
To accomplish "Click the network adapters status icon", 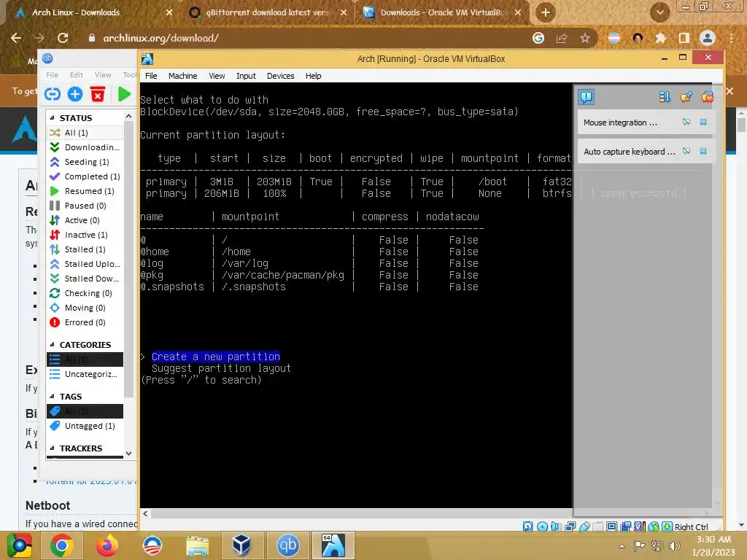I will [570, 526].
